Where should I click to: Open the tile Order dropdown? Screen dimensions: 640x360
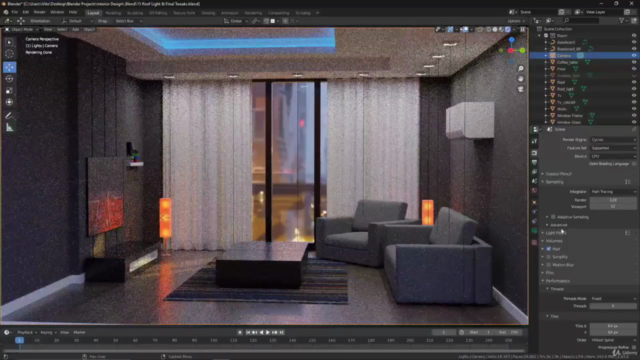(x=613, y=340)
